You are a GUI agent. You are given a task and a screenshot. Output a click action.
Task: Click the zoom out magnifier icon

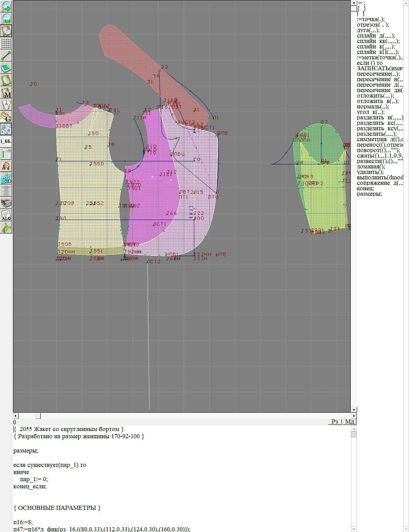(x=6, y=18)
